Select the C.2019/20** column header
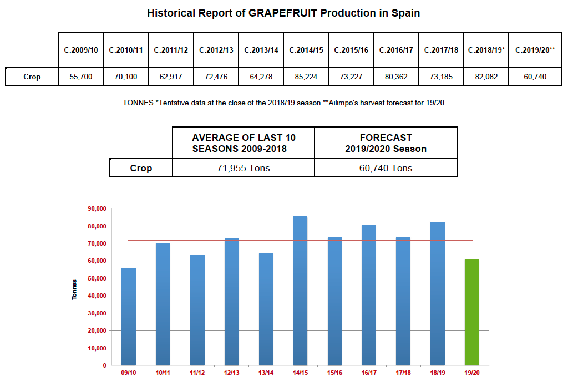This screenshot has height=392, width=568. (x=535, y=50)
